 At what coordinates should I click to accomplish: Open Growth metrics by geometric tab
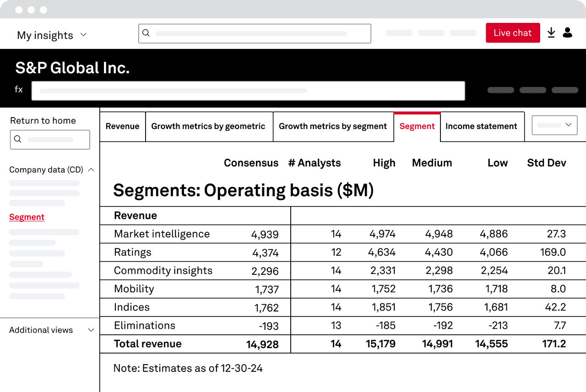pos(208,126)
